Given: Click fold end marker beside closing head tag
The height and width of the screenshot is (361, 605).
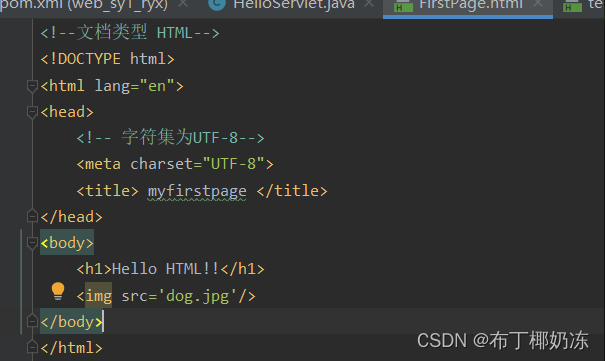Looking at the screenshot, I should [x=32, y=216].
